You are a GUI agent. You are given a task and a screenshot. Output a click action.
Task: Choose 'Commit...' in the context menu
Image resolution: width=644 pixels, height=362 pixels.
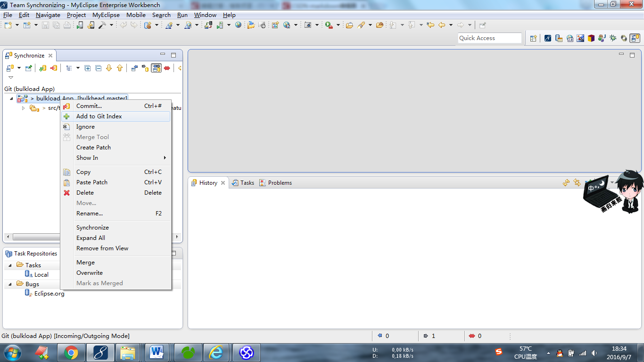coord(89,106)
